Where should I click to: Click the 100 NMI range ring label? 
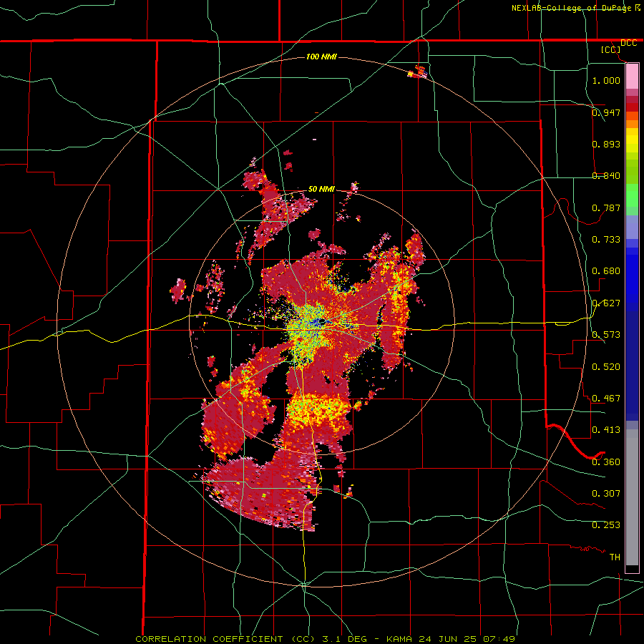click(x=321, y=57)
